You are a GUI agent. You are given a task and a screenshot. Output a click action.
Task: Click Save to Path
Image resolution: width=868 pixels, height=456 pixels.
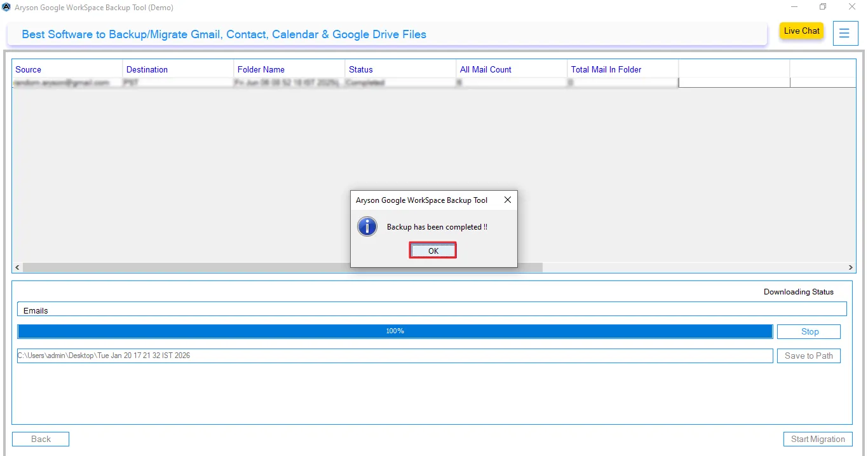(808, 356)
